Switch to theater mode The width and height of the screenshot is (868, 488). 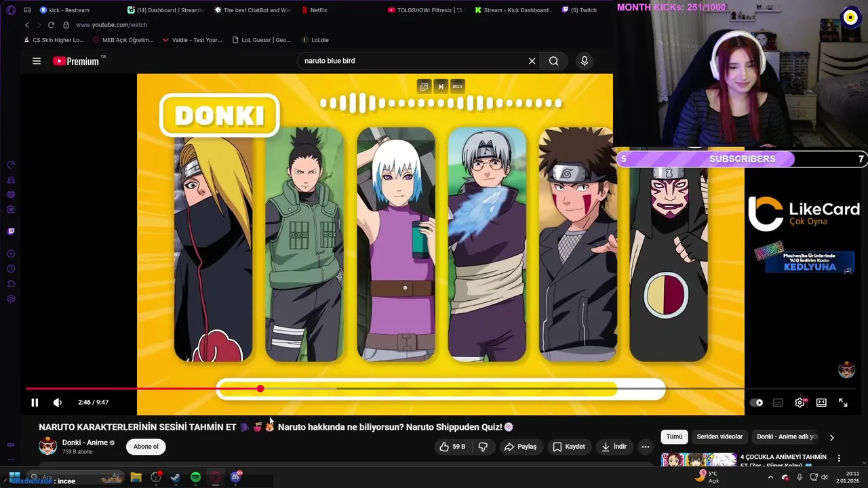click(821, 403)
